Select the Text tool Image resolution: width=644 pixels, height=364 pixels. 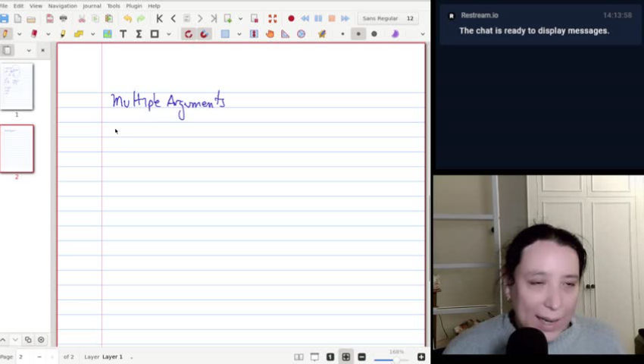(x=123, y=34)
